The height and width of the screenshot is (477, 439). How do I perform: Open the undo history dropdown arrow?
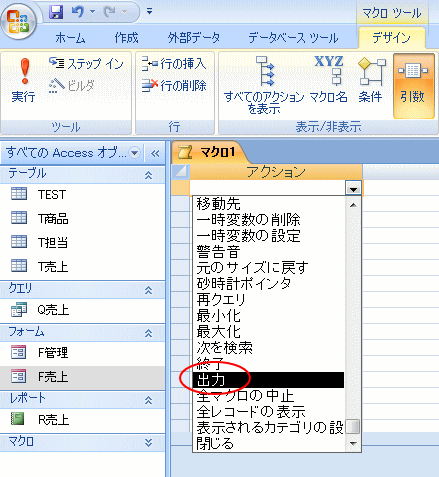[x=92, y=12]
